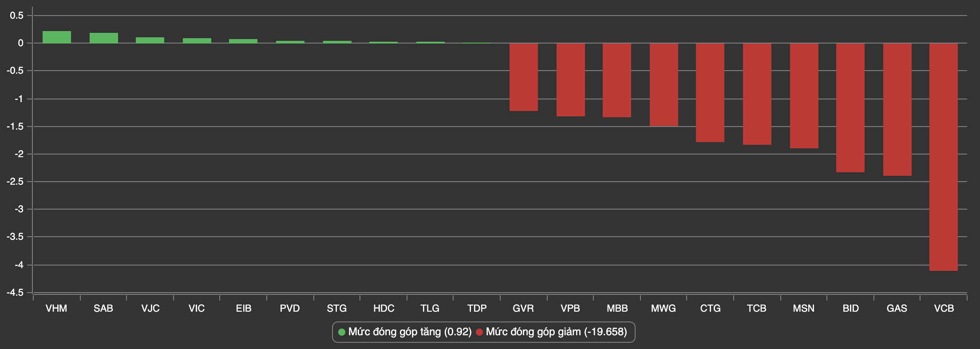Click the 0.5 y-axis value
Screen dimensions: 980x349
[16, 16]
